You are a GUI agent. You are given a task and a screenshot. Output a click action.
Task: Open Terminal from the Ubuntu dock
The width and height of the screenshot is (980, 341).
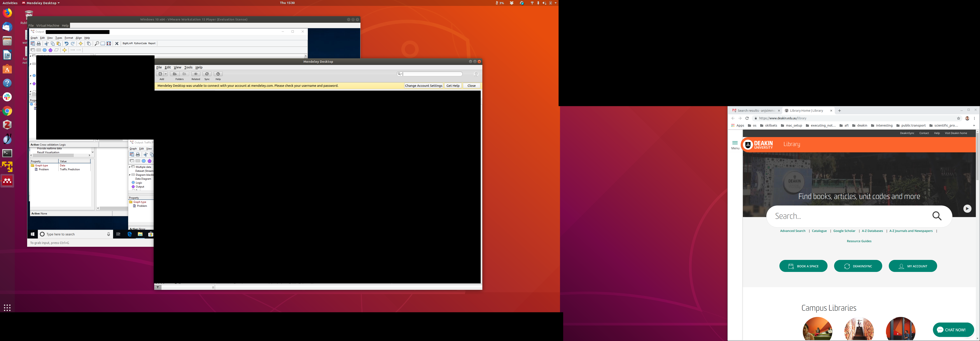click(x=7, y=153)
